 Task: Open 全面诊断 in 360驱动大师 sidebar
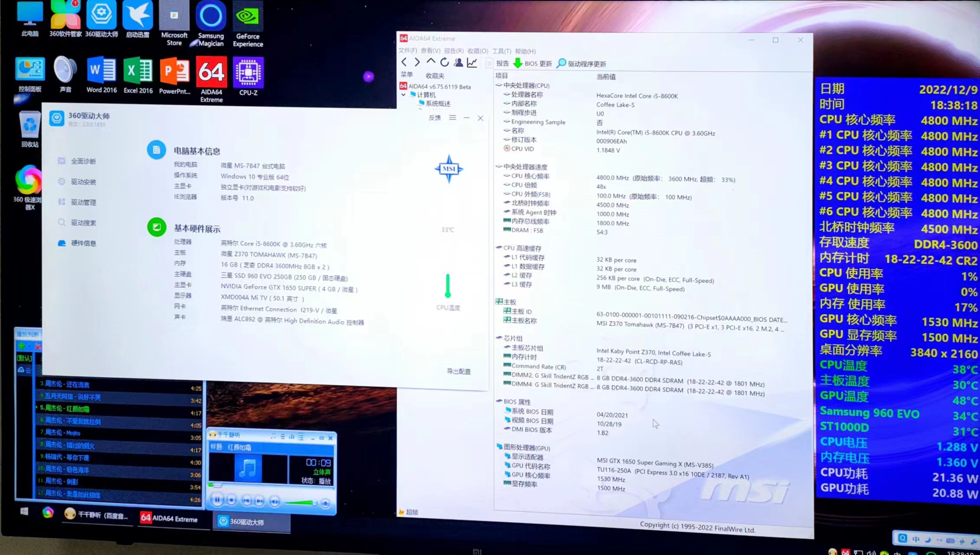(x=77, y=161)
